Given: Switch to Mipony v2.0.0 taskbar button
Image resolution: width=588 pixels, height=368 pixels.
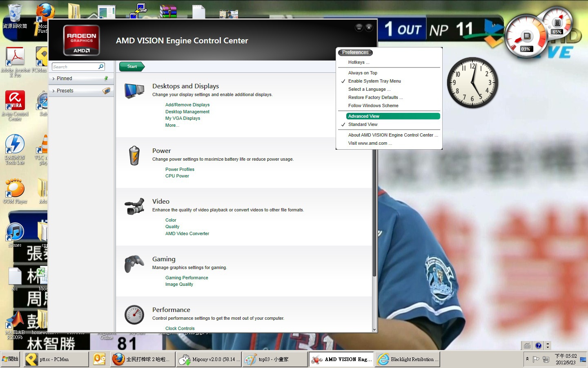Looking at the screenshot, I should point(209,359).
